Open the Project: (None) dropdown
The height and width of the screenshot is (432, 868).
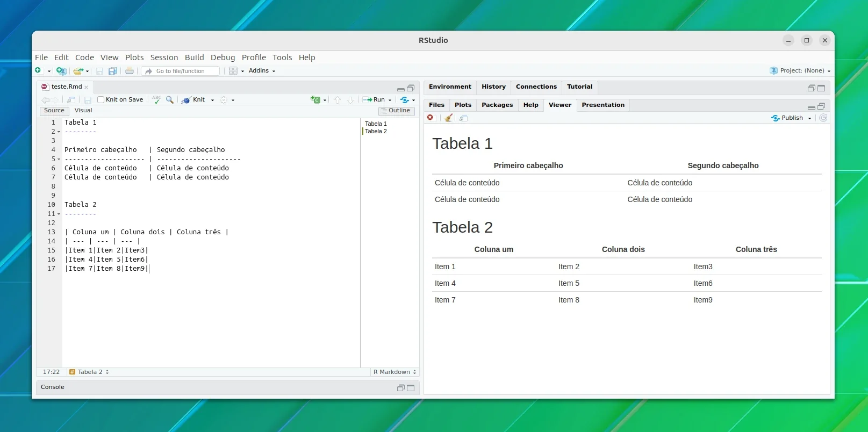[800, 70]
